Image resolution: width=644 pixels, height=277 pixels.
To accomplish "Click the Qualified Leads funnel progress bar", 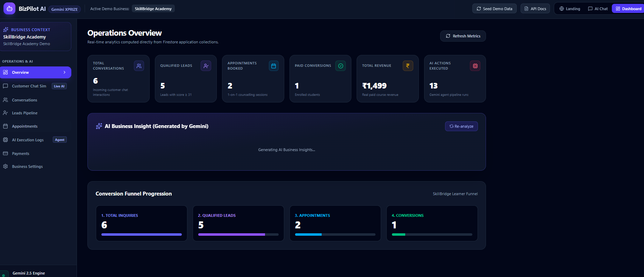I will pos(238,234).
